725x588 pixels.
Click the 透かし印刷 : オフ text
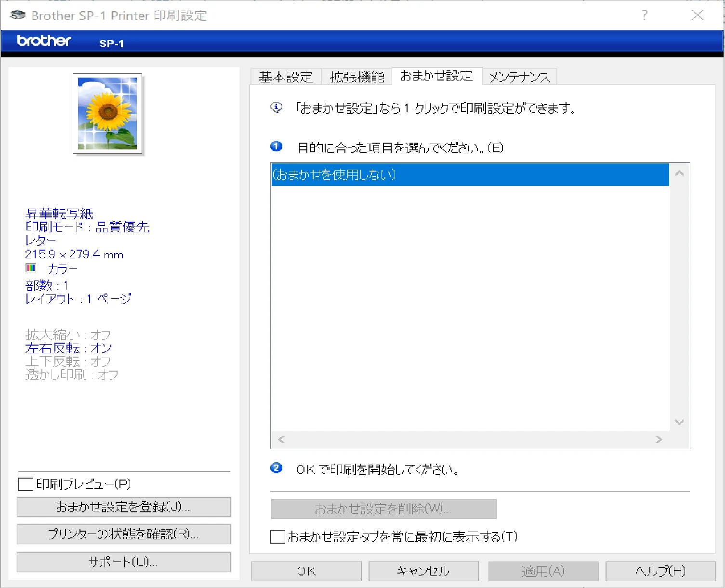72,375
